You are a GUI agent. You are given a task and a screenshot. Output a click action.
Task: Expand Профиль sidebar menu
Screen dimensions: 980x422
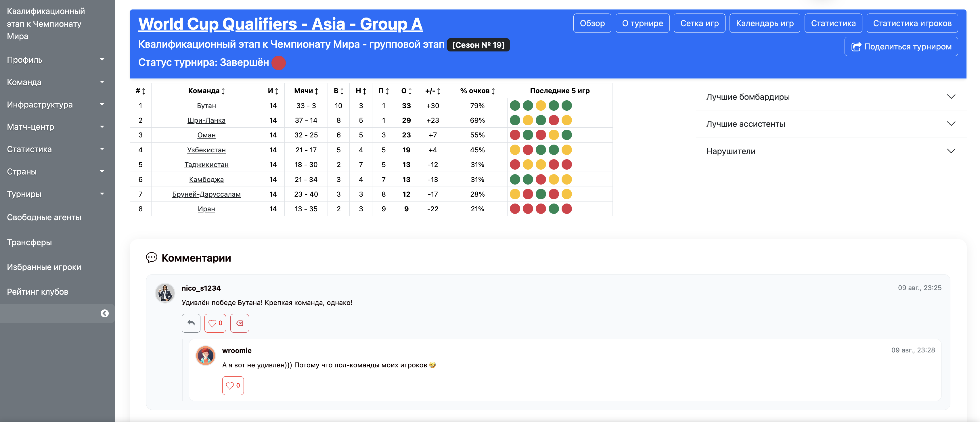pyautogui.click(x=57, y=60)
